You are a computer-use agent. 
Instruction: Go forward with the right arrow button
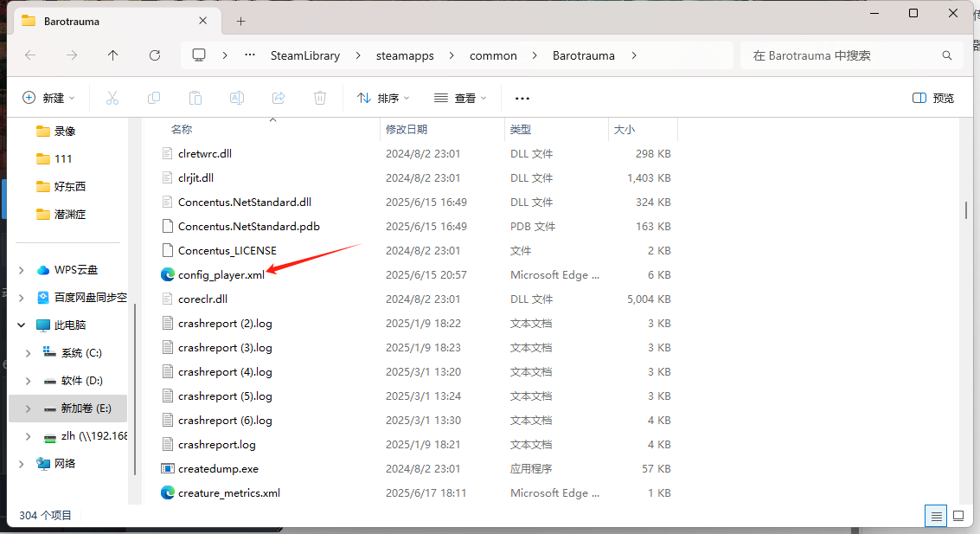coord(72,55)
